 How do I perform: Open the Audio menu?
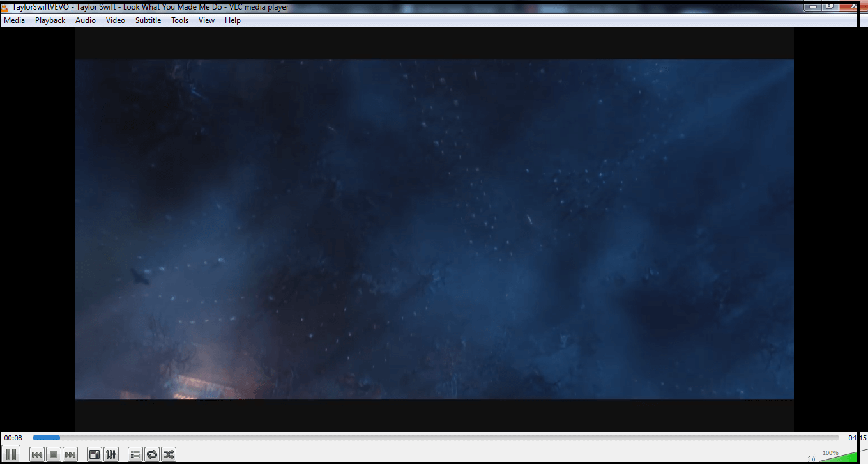[86, 20]
